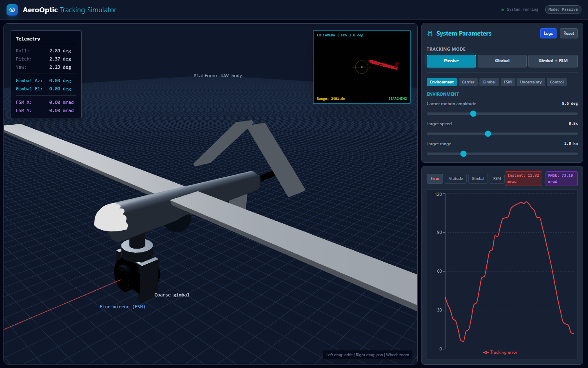The image size is (588, 368).
Task: Click the EO CAMERA FOV label
Action: pos(340,35)
